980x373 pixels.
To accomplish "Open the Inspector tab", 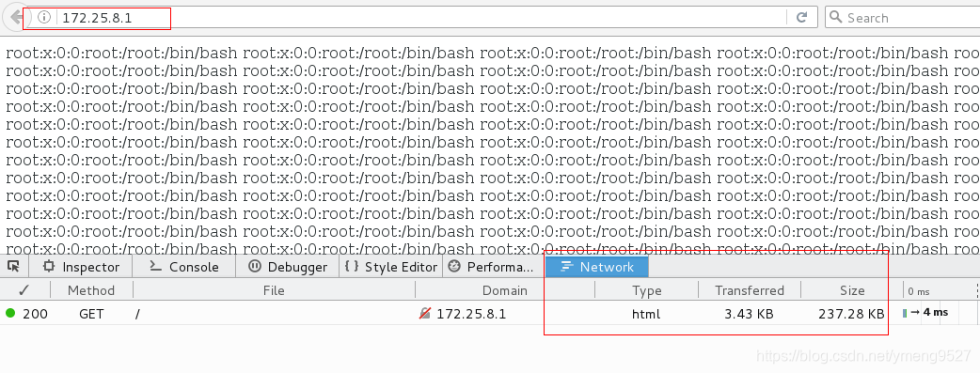I will 81,267.
